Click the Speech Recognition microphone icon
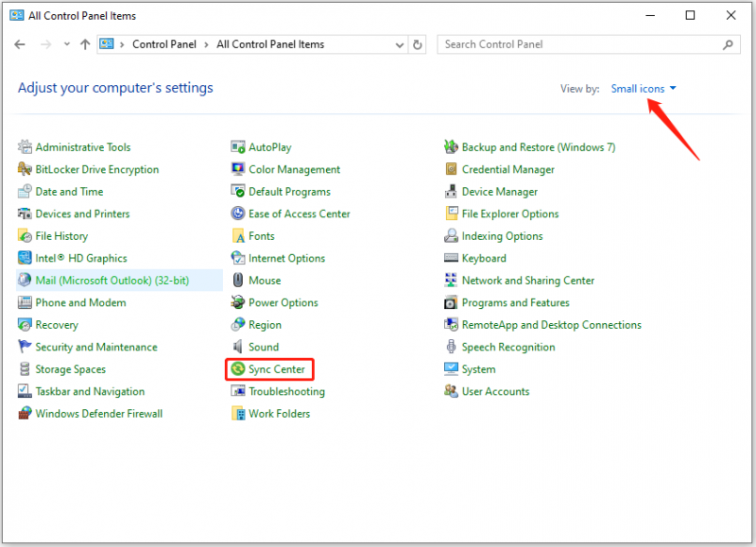Viewport: 756px width, 547px height. coord(451,346)
